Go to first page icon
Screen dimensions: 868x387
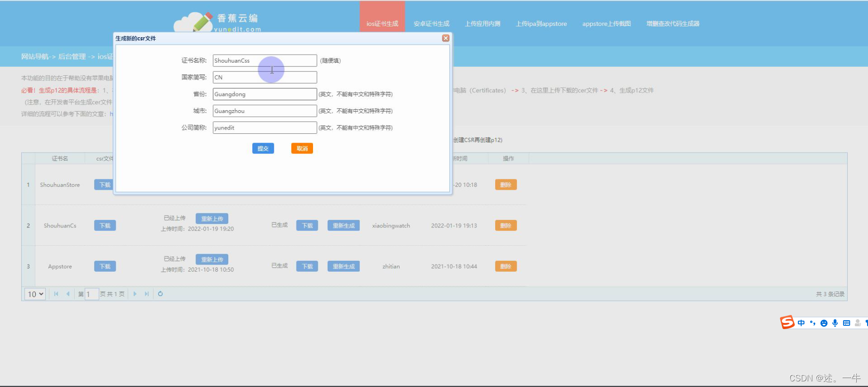(56, 294)
